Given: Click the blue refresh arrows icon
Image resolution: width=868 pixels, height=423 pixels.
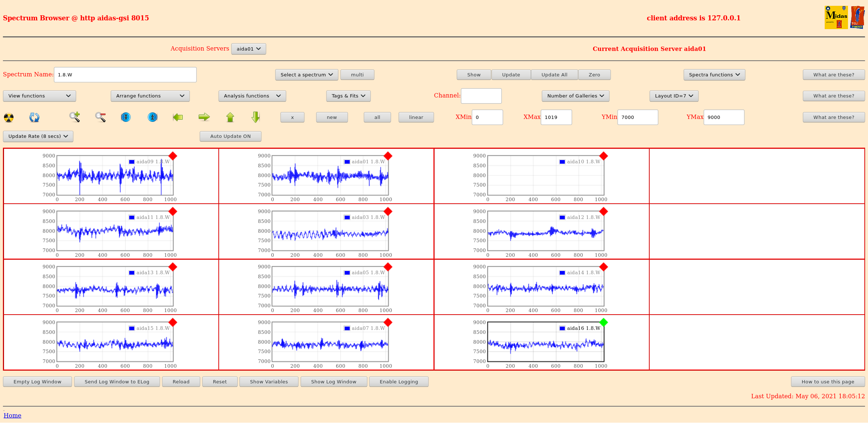Looking at the screenshot, I should pyautogui.click(x=34, y=117).
